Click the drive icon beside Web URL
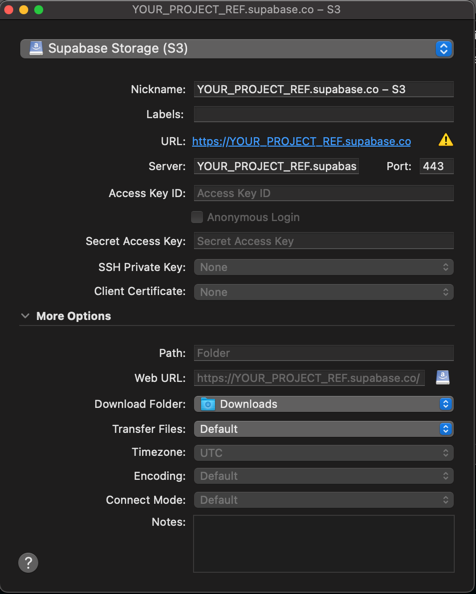The height and width of the screenshot is (594, 476). coord(443,378)
